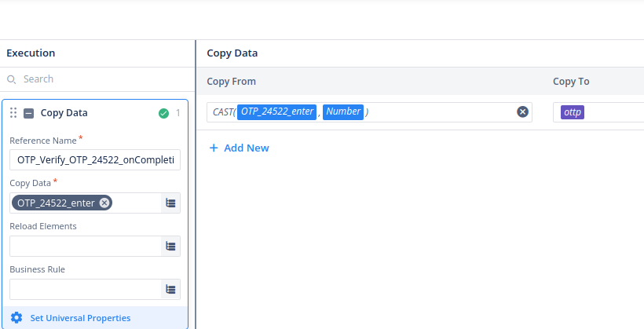The height and width of the screenshot is (329, 644).
Task: Clear the Copy From CAST expression
Action: coord(522,112)
